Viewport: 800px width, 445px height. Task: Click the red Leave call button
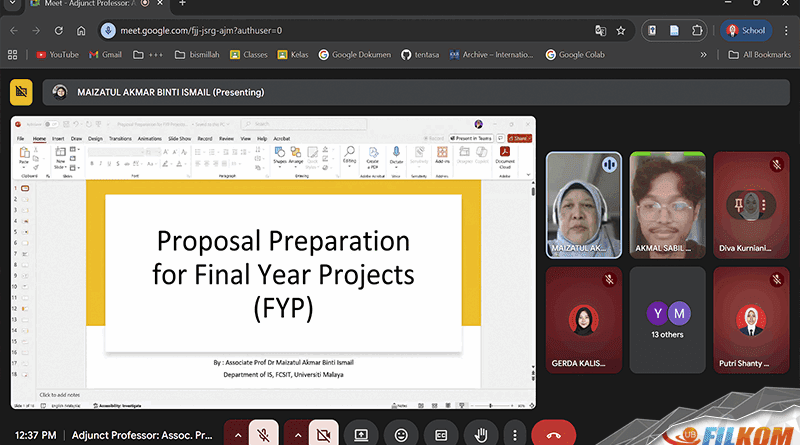(x=560, y=435)
